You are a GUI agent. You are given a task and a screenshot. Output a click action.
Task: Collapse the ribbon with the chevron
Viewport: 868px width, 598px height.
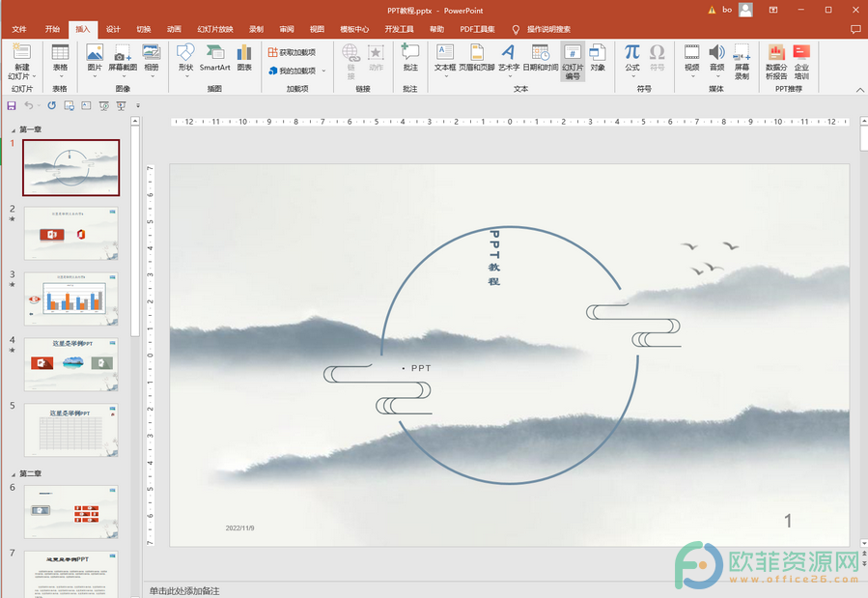pyautogui.click(x=859, y=90)
